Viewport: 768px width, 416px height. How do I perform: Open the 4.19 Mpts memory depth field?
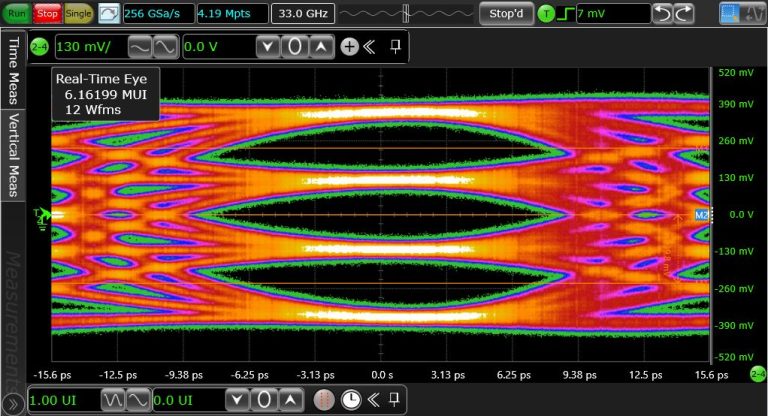tap(233, 13)
